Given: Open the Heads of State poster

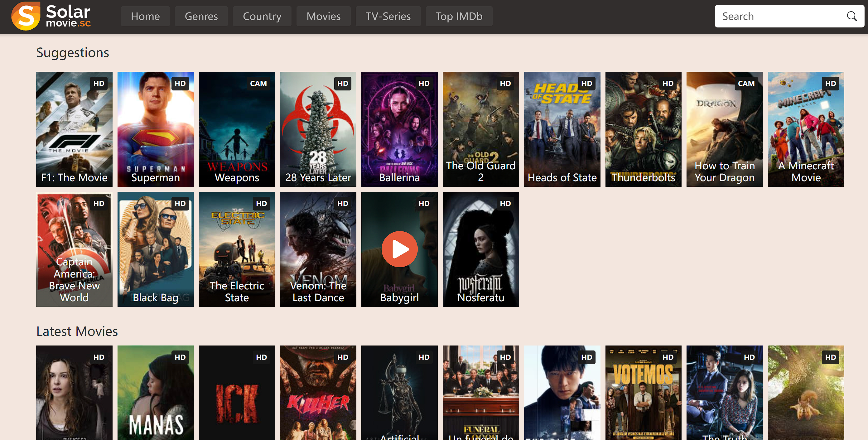Looking at the screenshot, I should (x=562, y=129).
